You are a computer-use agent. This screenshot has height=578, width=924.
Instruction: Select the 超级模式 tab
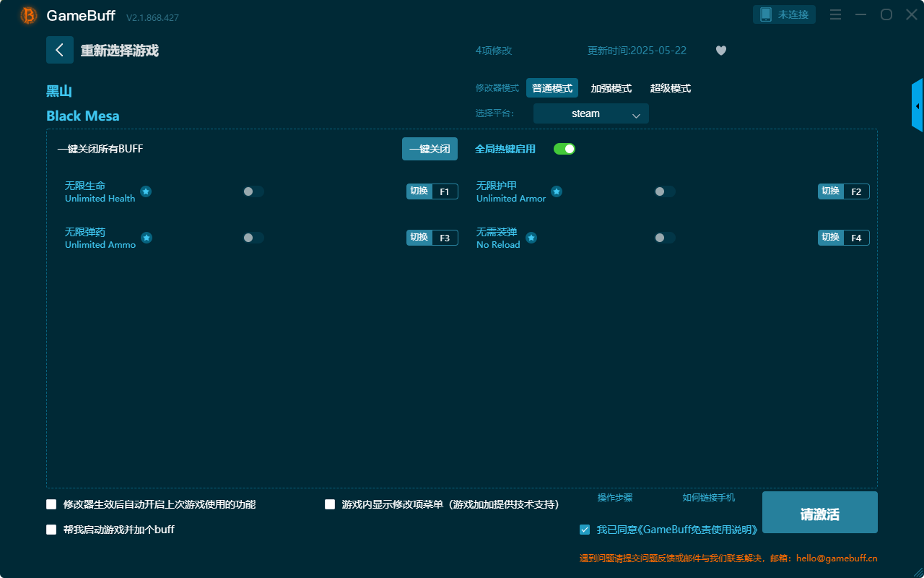pos(670,88)
